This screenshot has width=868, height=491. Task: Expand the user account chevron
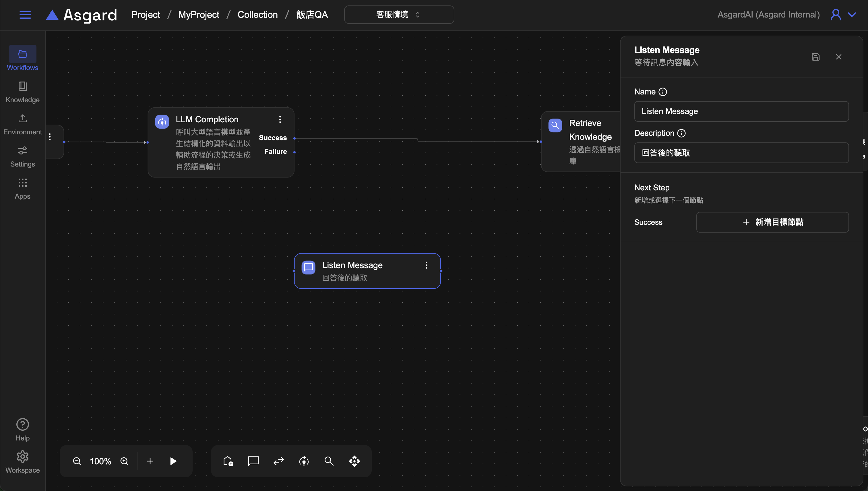852,15
